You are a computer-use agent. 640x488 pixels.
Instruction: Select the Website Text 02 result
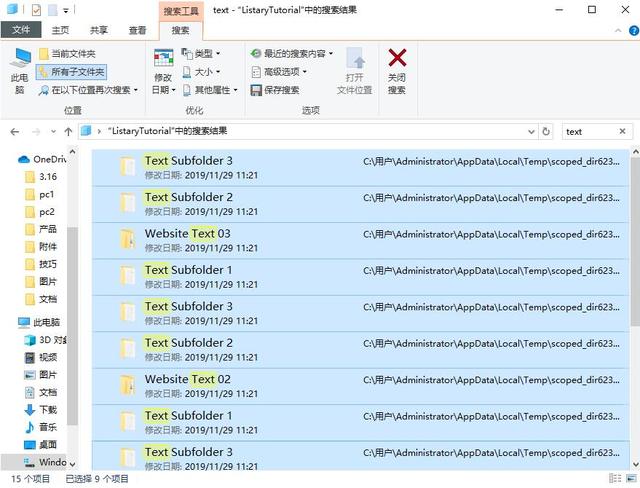click(x=360, y=386)
